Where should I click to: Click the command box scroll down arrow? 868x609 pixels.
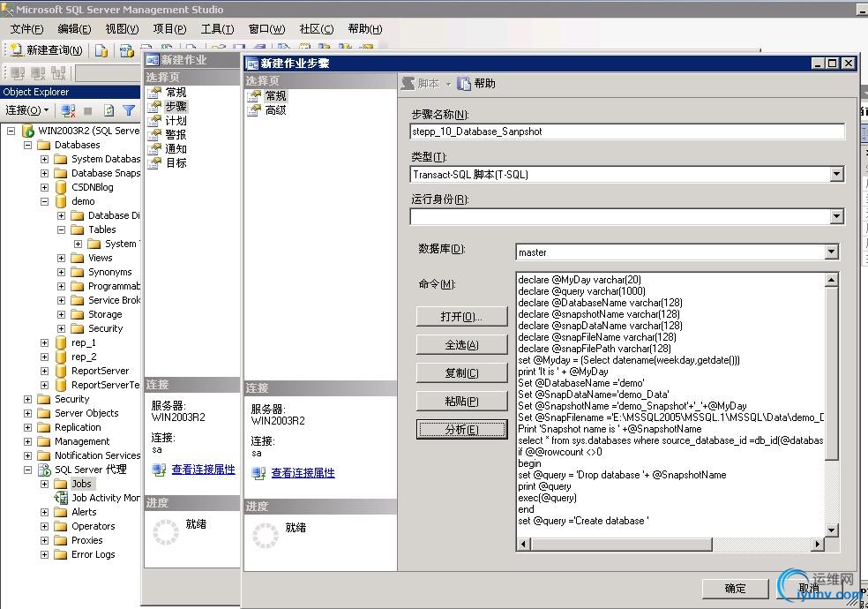click(x=832, y=530)
